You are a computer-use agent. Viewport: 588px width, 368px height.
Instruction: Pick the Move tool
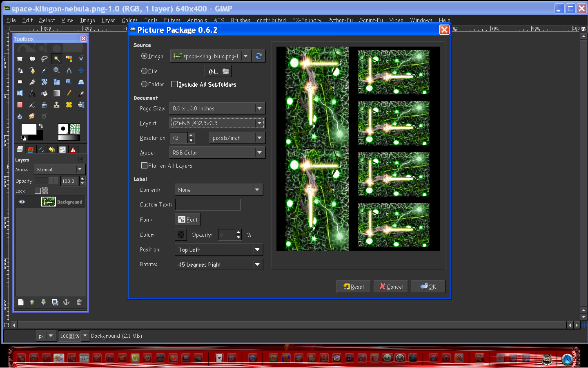pos(81,70)
